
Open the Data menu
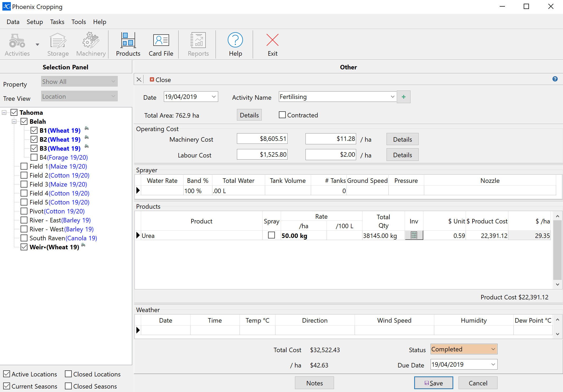[13, 22]
